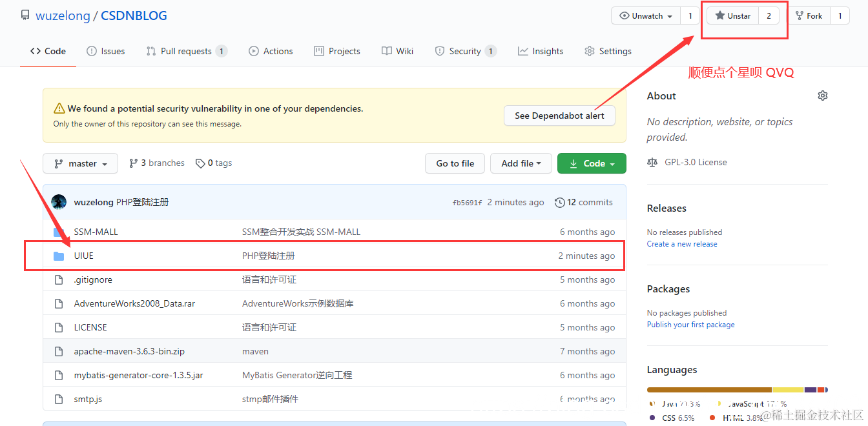
Task: Click the CSS 6.5% language entry
Action: click(x=672, y=418)
